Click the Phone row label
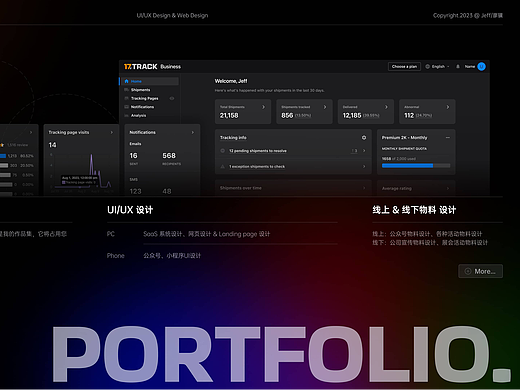 click(x=116, y=256)
